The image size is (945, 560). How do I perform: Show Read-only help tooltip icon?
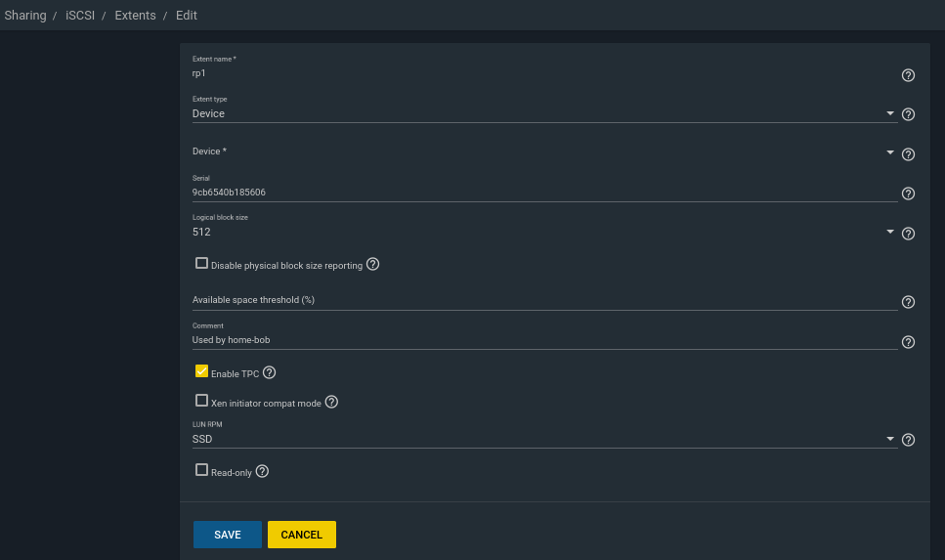pos(262,471)
